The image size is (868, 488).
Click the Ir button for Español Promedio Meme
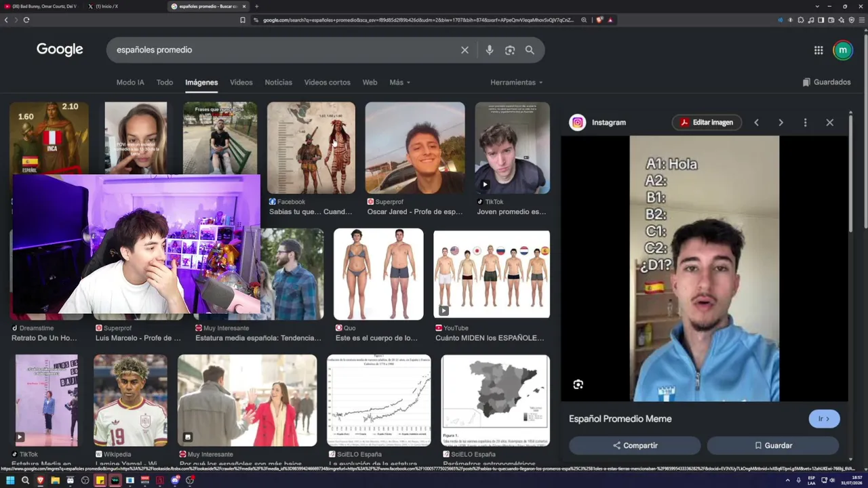[x=824, y=419]
